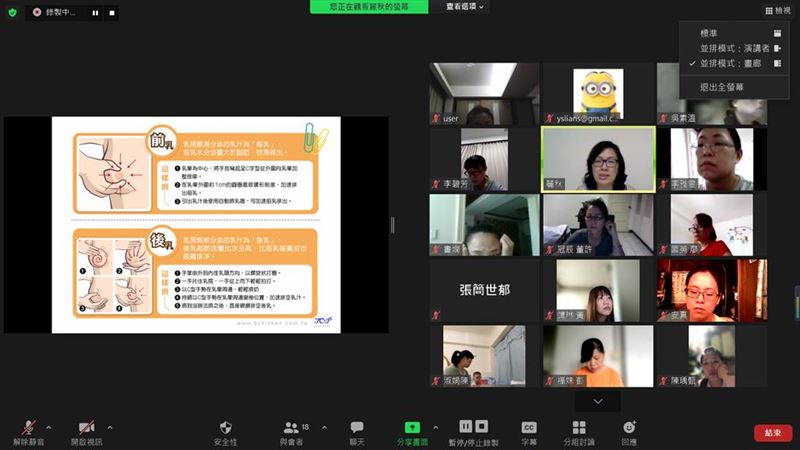Select 並排模式：演講者 in the view menu
The width and height of the screenshot is (800, 450).
pyautogui.click(x=734, y=48)
